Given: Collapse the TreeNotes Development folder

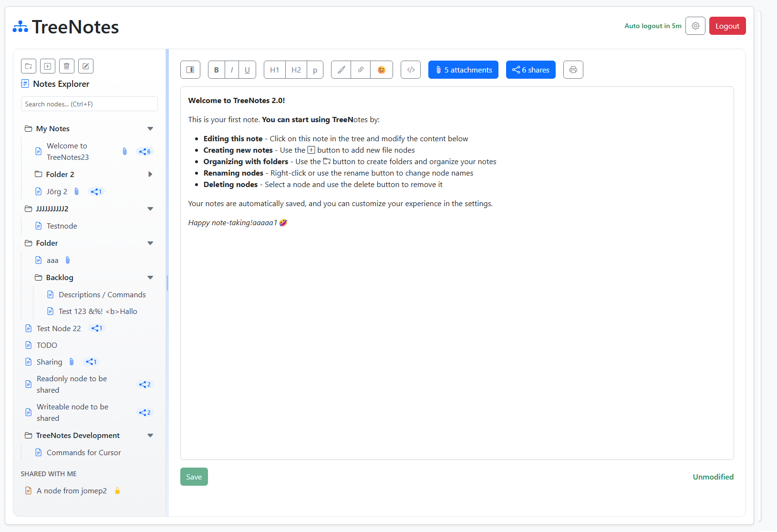Looking at the screenshot, I should (150, 435).
